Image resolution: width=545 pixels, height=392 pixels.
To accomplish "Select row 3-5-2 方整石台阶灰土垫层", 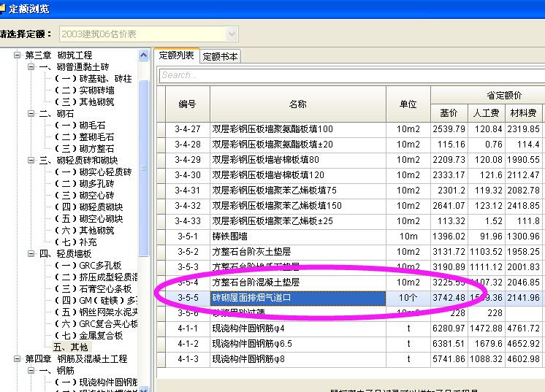I will click(351, 252).
